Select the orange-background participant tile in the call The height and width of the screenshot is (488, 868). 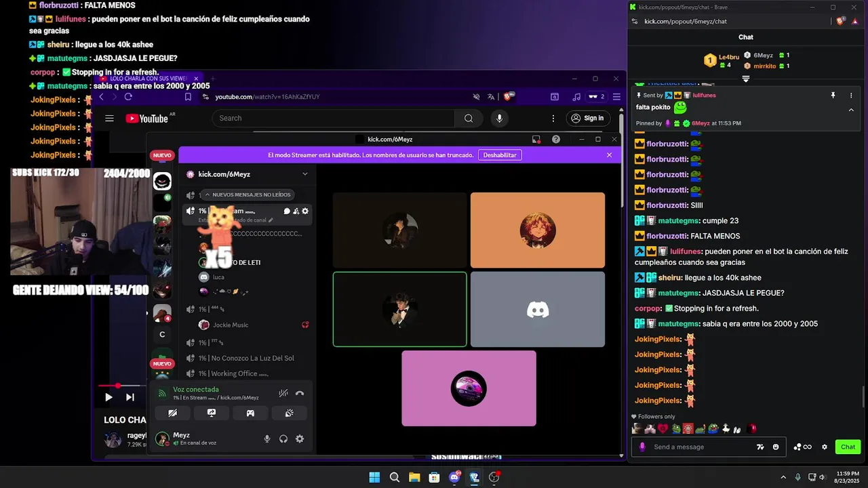click(x=538, y=230)
